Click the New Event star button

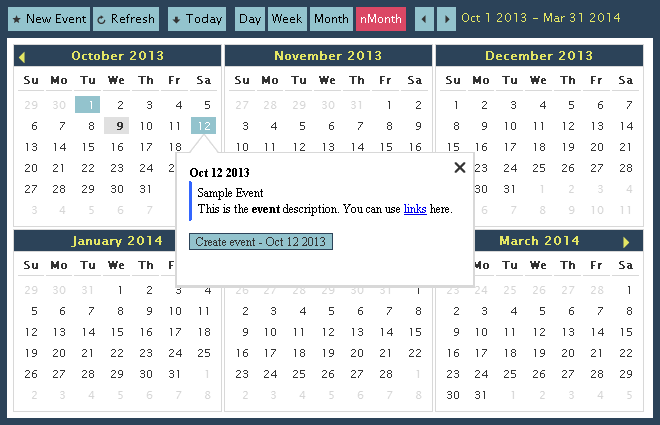[49, 19]
